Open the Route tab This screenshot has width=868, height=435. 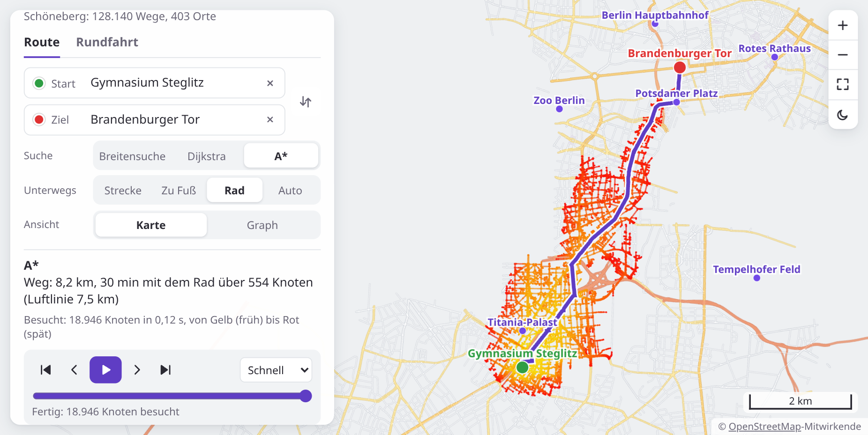(42, 42)
